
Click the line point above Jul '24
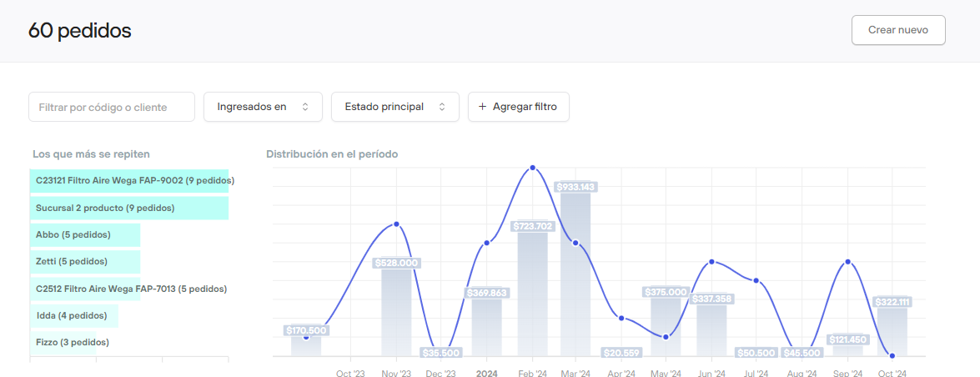[x=756, y=280]
